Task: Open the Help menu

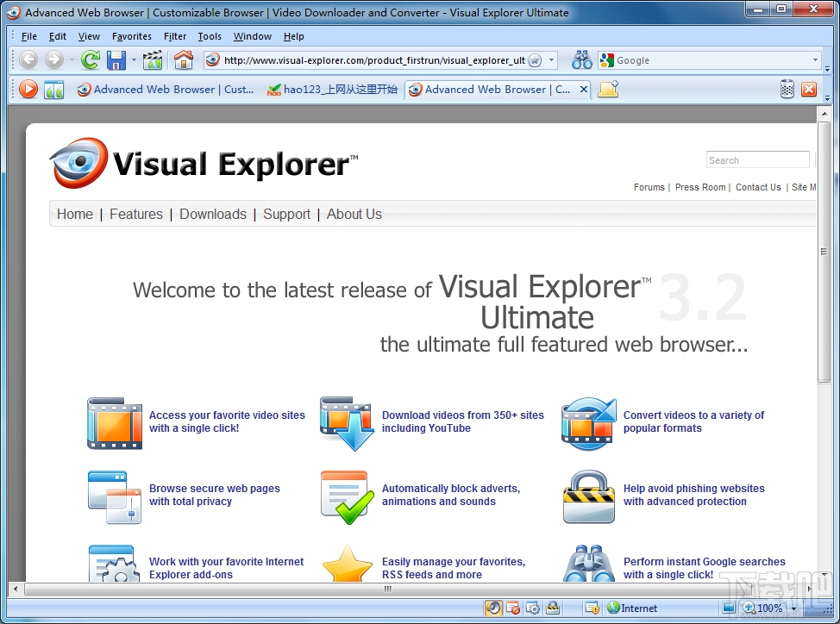Action: tap(293, 36)
